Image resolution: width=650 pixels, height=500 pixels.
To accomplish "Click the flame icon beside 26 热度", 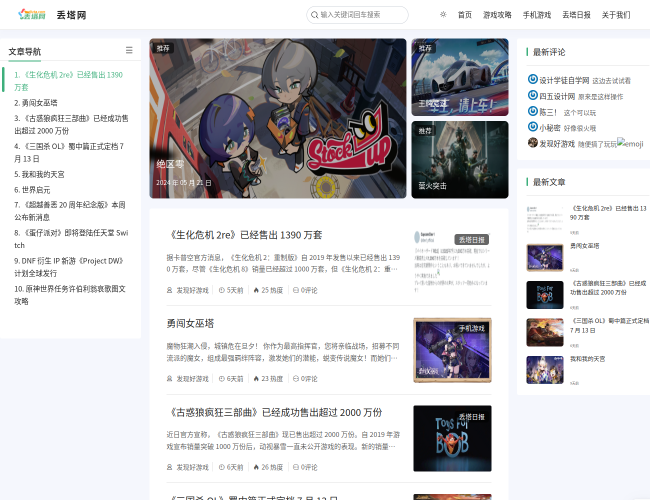I will (256, 467).
